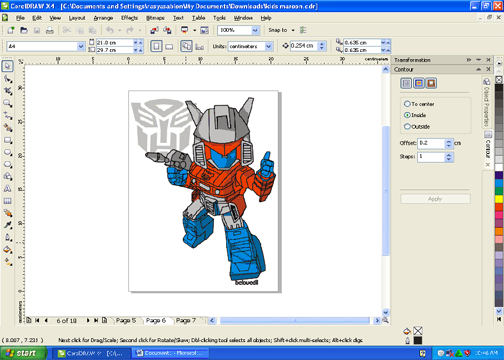Viewport: 504px width, 360px height.
Task: Print the document using the printer icon
Action: [x=50, y=30]
